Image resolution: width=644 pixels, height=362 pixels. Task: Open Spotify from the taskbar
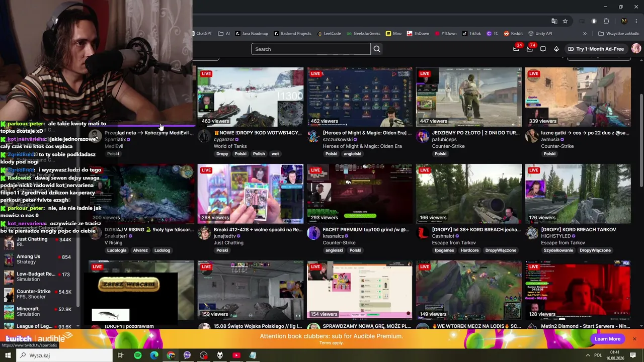tap(138, 355)
